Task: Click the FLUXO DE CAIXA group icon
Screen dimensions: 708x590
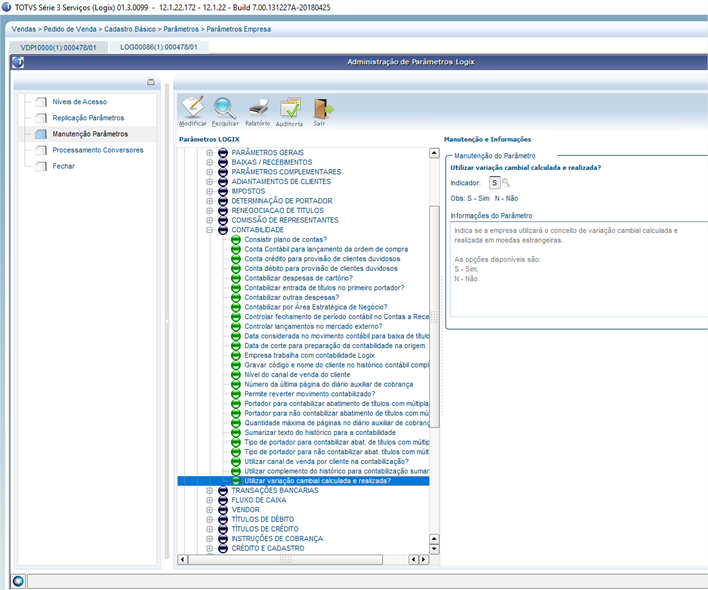Action: coord(223,500)
